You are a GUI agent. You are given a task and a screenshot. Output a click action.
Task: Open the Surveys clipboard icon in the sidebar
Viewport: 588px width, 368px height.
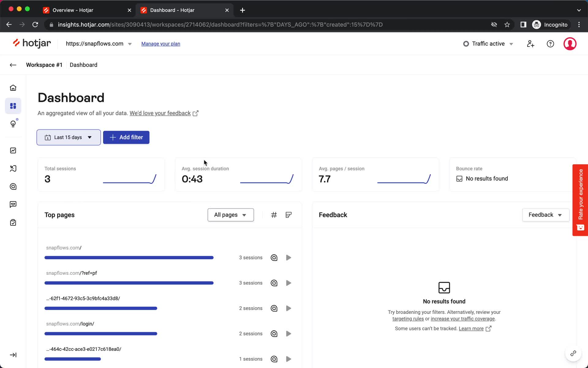(x=13, y=223)
